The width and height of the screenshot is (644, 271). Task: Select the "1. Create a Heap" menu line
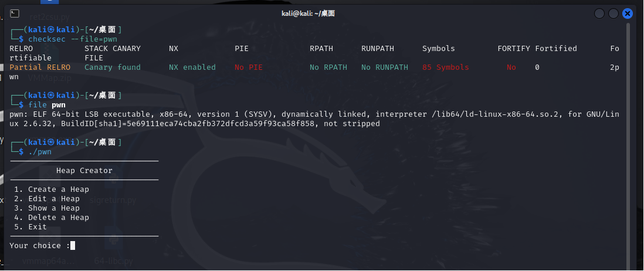(52, 189)
